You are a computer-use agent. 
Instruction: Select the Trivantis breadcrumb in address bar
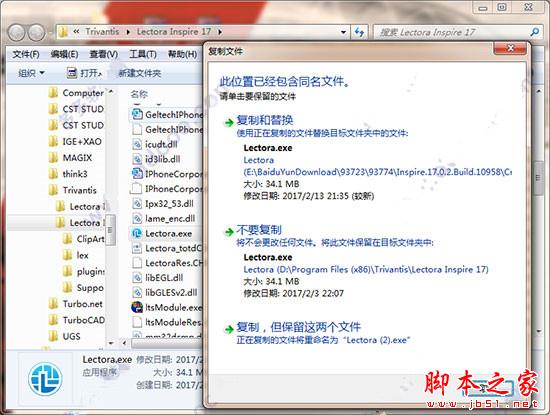tap(102, 32)
